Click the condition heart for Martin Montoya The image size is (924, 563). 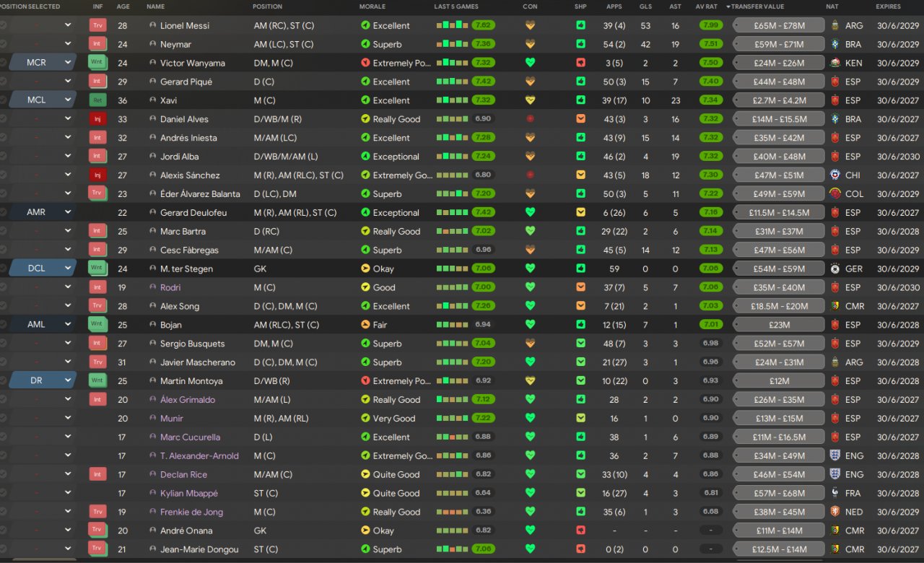tap(531, 380)
